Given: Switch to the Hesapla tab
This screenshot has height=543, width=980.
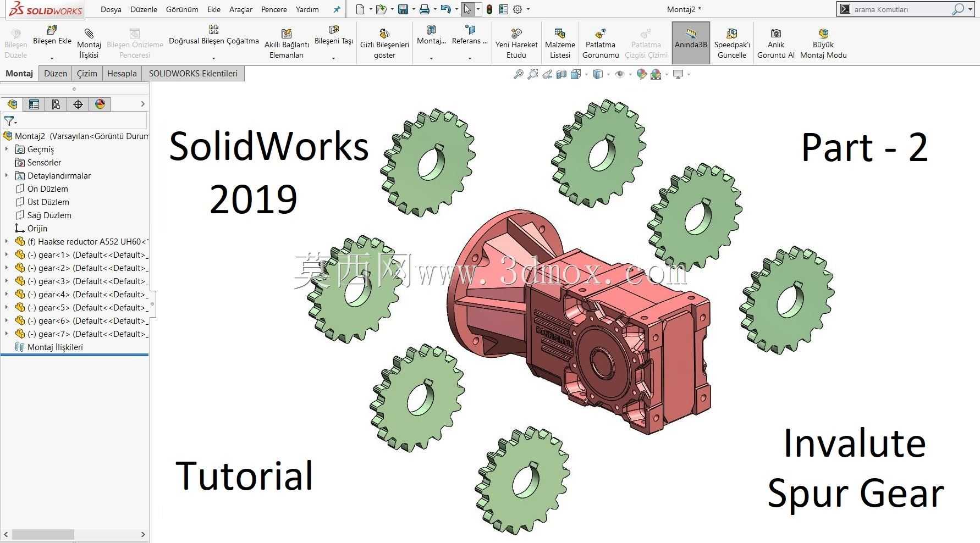Looking at the screenshot, I should (x=122, y=74).
